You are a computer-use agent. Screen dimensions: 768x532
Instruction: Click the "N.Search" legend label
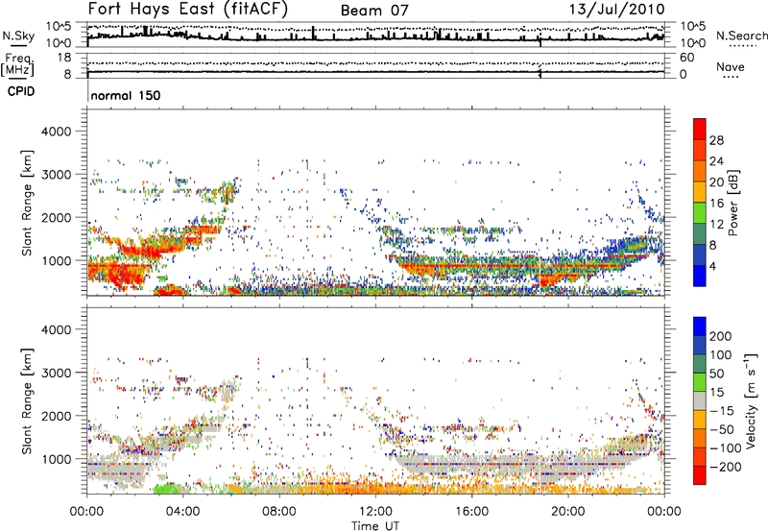[741, 36]
